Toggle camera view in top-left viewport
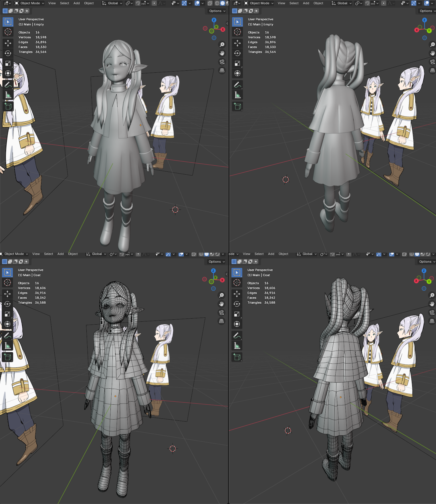 [x=222, y=62]
